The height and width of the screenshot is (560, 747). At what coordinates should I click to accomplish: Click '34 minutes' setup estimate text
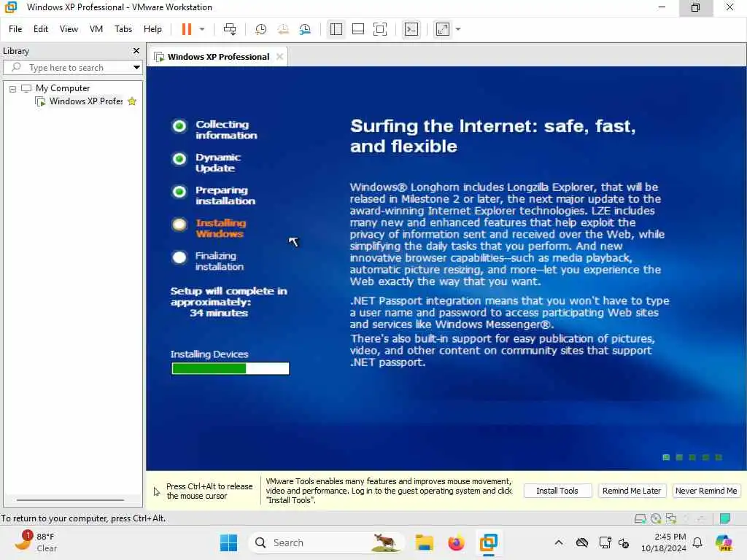pos(219,313)
